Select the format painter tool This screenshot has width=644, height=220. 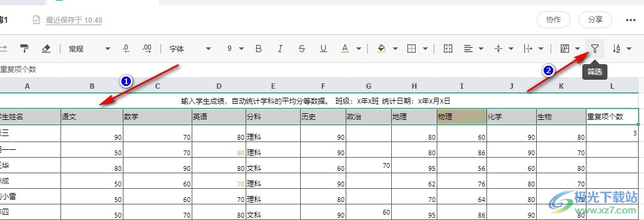(x=25, y=49)
